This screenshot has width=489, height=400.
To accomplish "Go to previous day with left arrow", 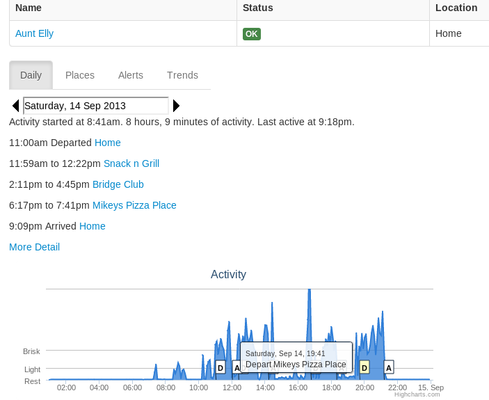I will tap(15, 106).
